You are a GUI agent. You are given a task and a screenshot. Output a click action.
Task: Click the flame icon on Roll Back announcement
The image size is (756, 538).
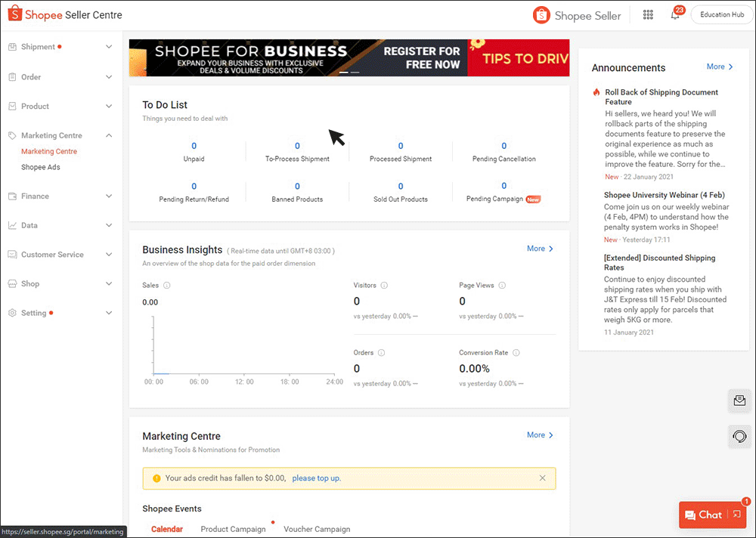pyautogui.click(x=596, y=92)
